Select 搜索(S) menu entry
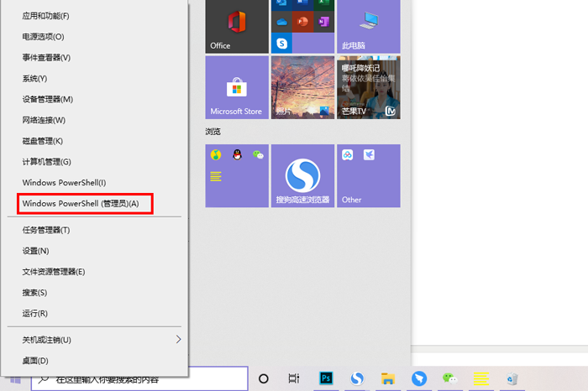The width and height of the screenshot is (588, 391). click(x=94, y=293)
